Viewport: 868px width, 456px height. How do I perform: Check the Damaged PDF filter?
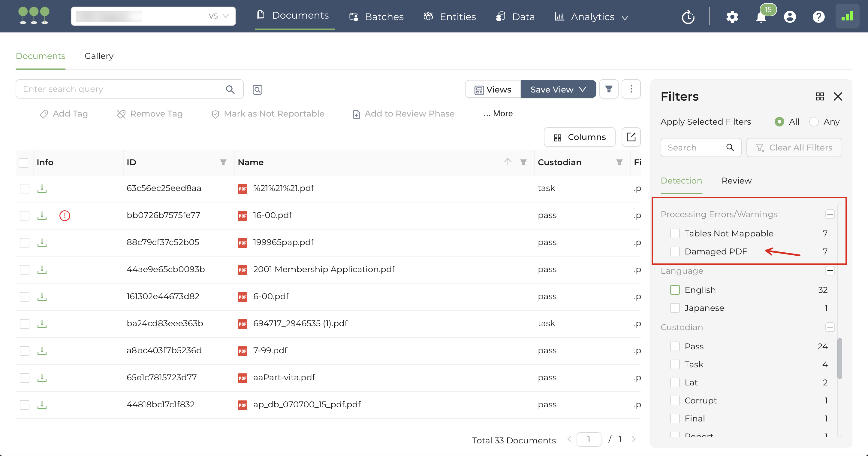click(x=675, y=251)
